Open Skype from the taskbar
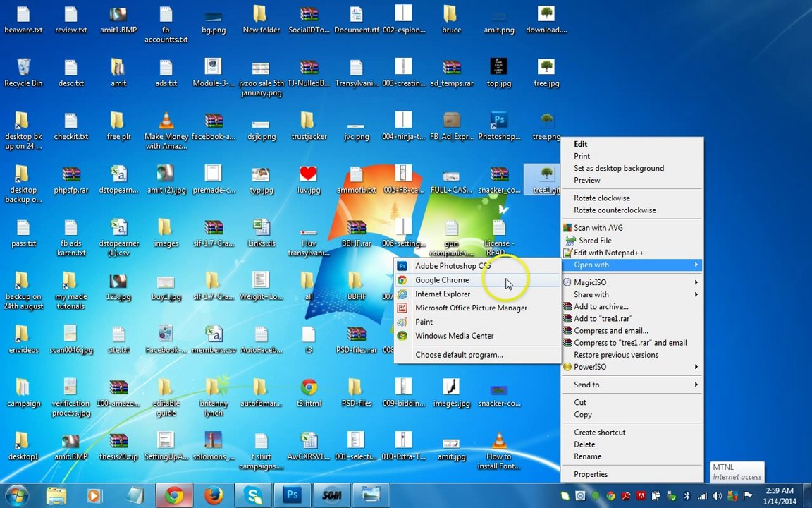812x508 pixels. click(253, 495)
